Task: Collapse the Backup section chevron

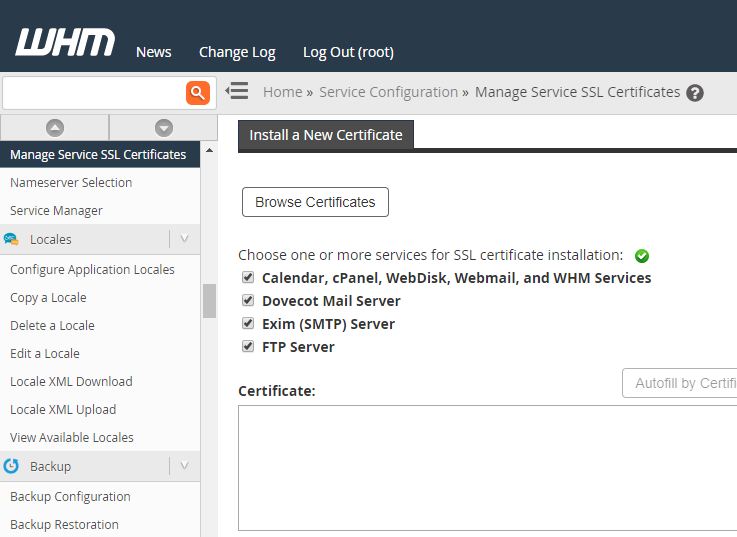Action: pyautogui.click(x=184, y=466)
